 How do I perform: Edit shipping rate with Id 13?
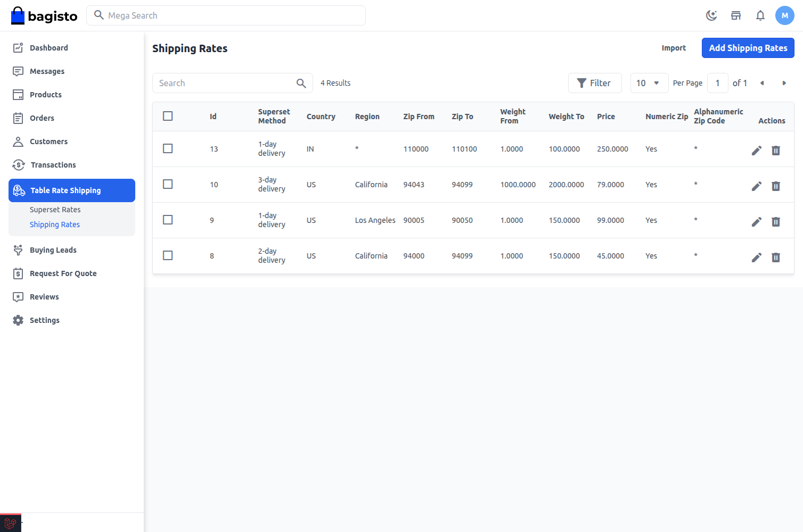[x=757, y=151]
